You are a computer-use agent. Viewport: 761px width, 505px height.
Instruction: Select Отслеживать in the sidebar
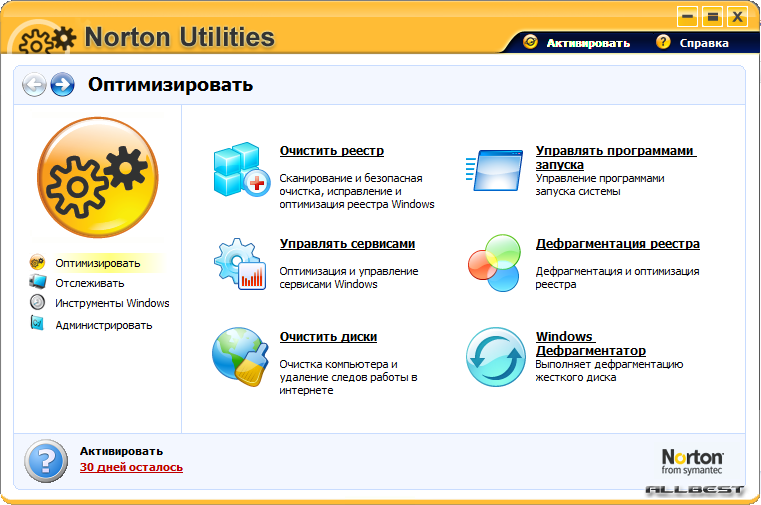[x=90, y=283]
